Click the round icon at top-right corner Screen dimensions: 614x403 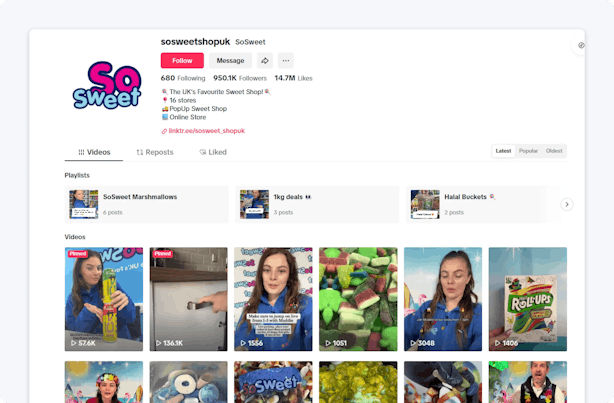581,45
